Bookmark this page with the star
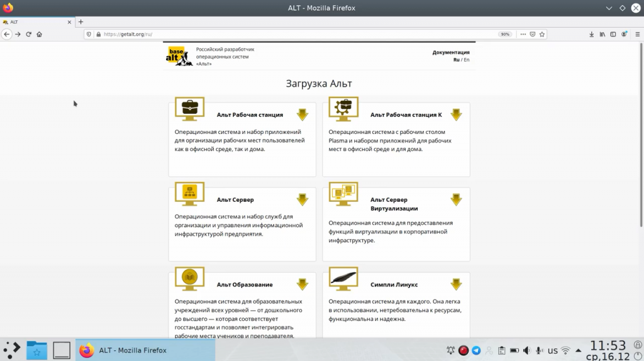The height and width of the screenshot is (361, 644). pyautogui.click(x=542, y=34)
